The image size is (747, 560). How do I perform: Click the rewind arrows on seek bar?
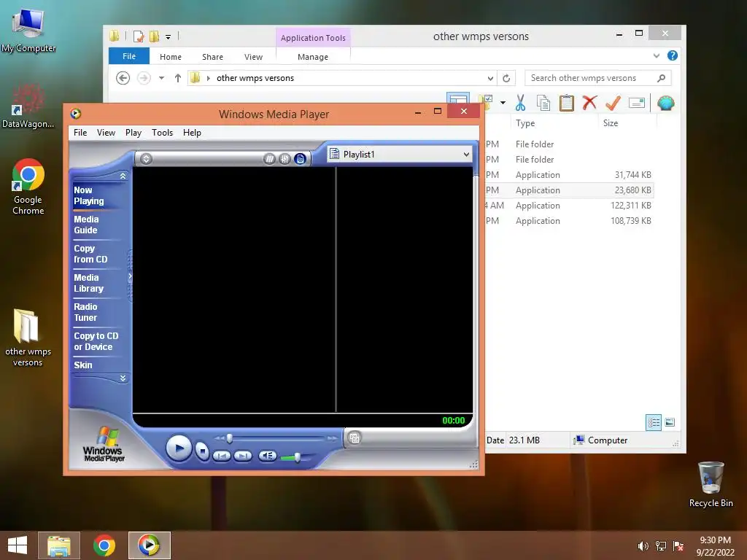pyautogui.click(x=219, y=438)
